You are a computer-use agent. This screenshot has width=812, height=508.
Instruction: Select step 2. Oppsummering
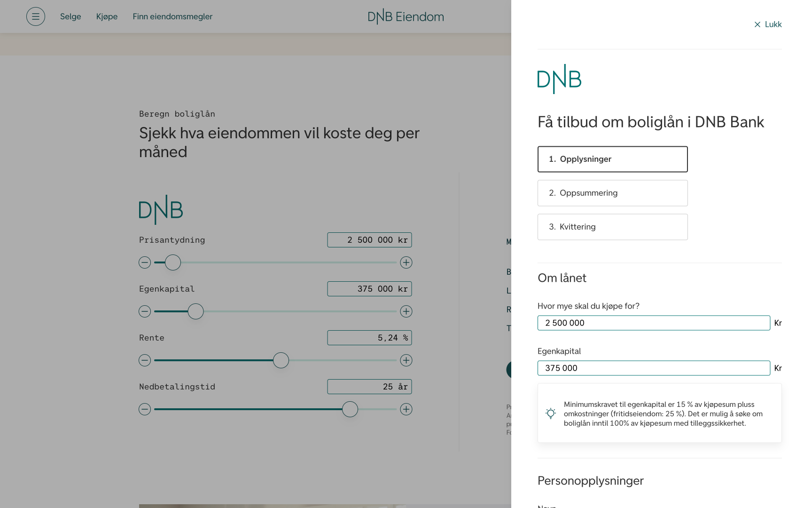point(613,193)
